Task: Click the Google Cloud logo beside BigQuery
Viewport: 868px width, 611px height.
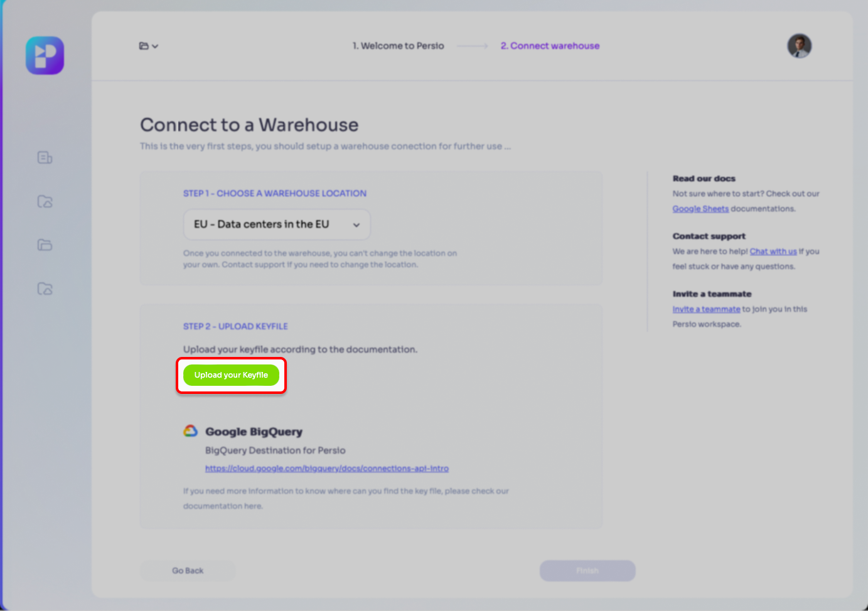Action: click(x=190, y=431)
